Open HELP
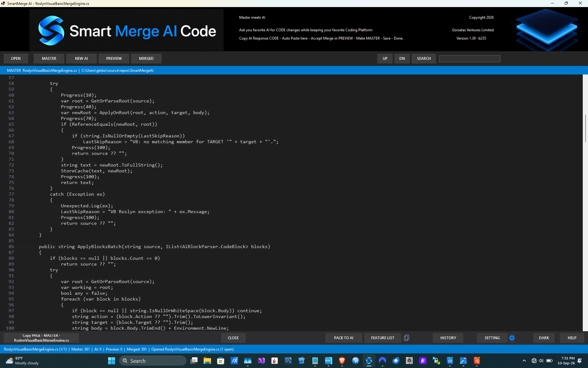The height and width of the screenshot is (368, 588). point(572,338)
